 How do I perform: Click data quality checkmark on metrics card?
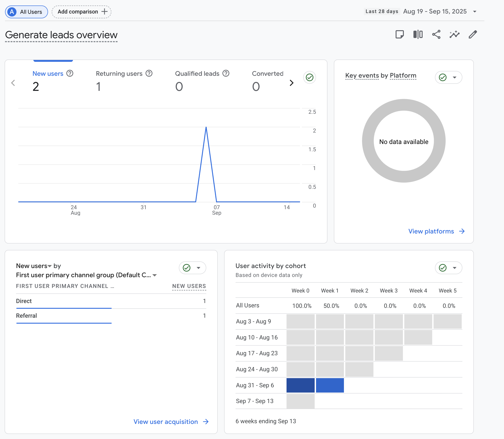309,78
